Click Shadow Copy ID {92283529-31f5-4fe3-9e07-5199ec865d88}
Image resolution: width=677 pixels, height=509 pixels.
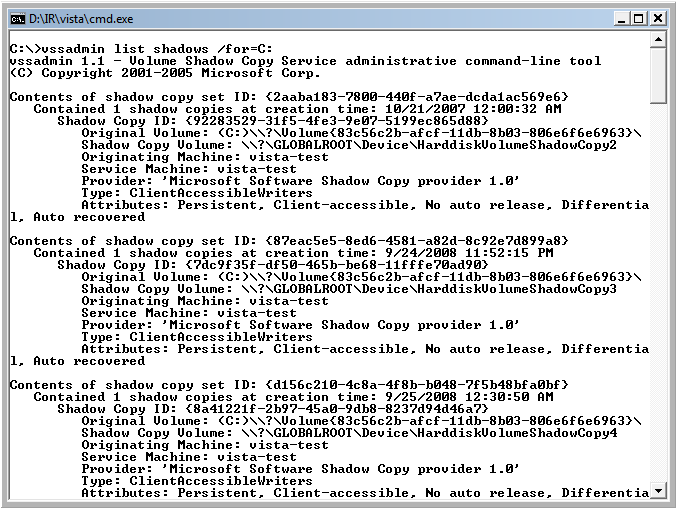(x=337, y=121)
